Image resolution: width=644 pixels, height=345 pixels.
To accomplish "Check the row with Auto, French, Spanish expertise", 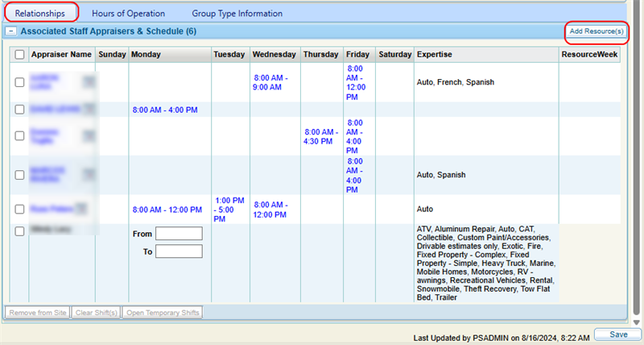I will [x=19, y=82].
